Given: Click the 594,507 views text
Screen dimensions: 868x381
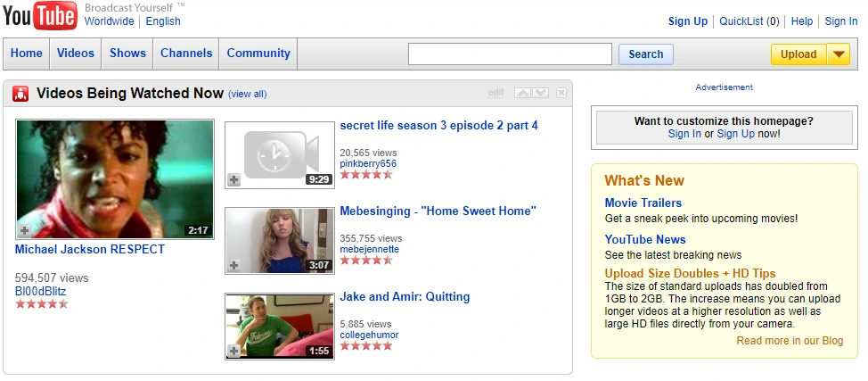Looking at the screenshot, I should pos(52,277).
